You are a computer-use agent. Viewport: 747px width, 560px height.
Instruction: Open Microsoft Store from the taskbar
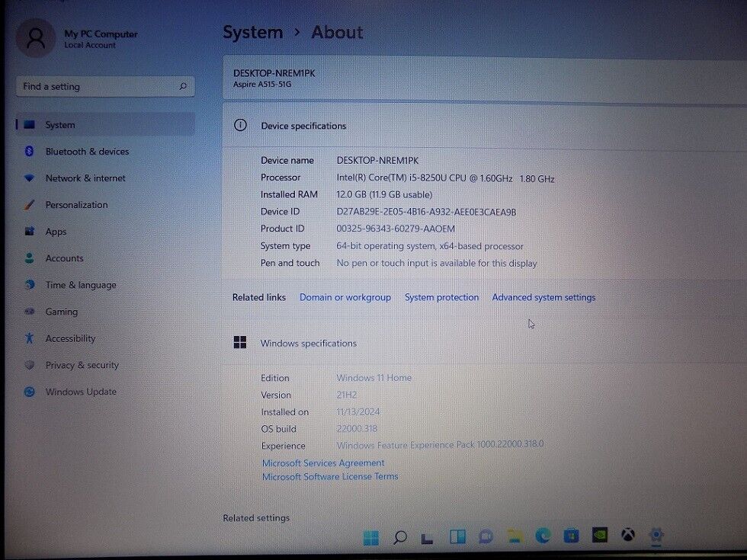571,536
